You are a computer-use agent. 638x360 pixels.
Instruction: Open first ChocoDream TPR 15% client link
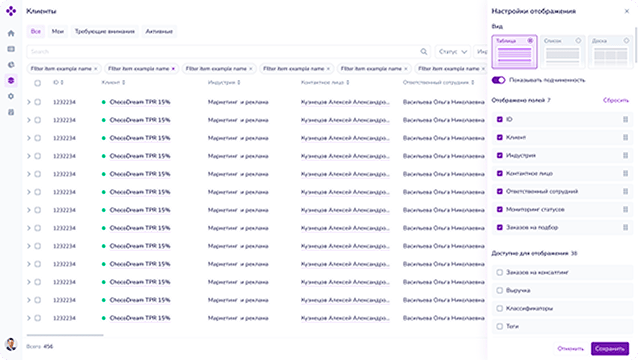140,102
